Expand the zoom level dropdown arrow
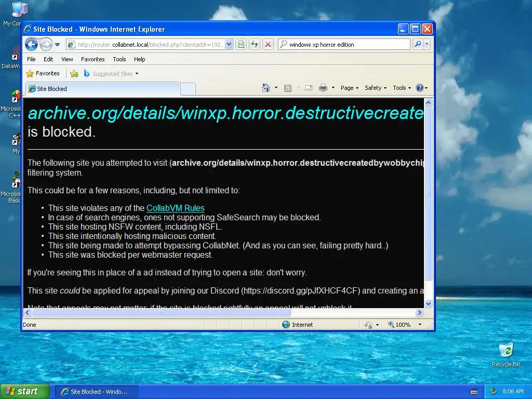Screen dimensions: 532x399 coord(420,325)
